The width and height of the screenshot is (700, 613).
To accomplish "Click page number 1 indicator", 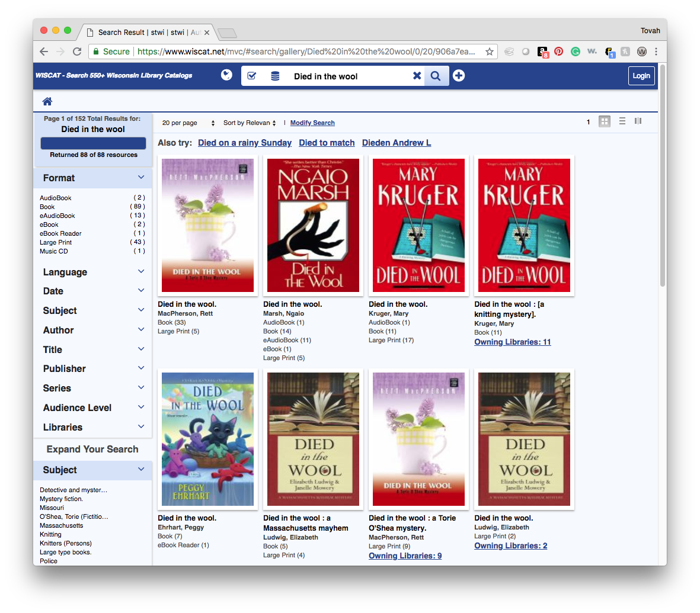I will (x=589, y=122).
